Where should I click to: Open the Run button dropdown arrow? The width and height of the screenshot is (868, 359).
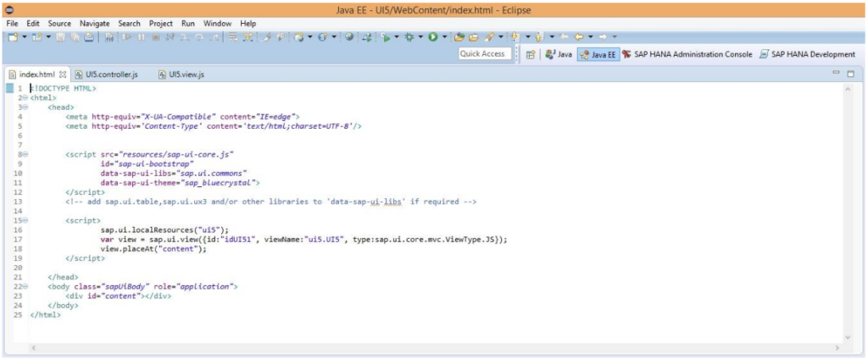[443, 37]
